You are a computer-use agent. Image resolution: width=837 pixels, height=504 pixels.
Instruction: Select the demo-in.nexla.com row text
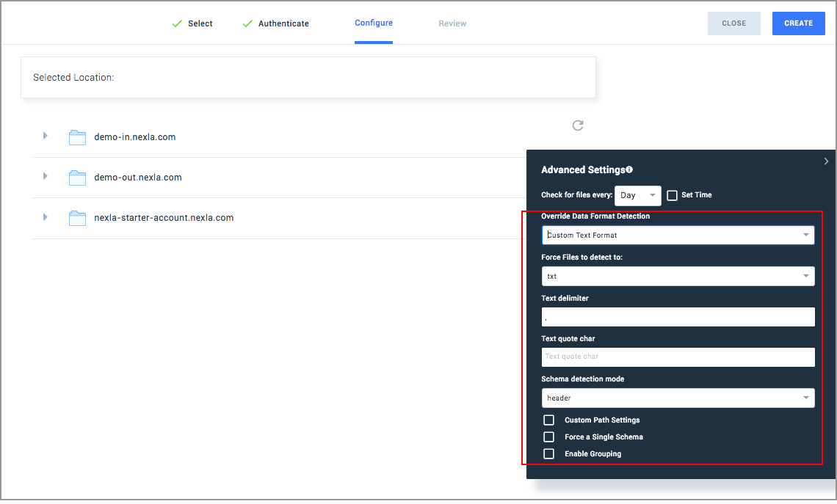[135, 137]
